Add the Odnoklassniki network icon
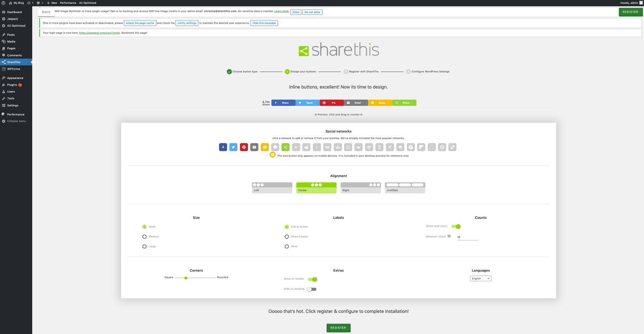This screenshot has width=644, height=334. [x=380, y=147]
